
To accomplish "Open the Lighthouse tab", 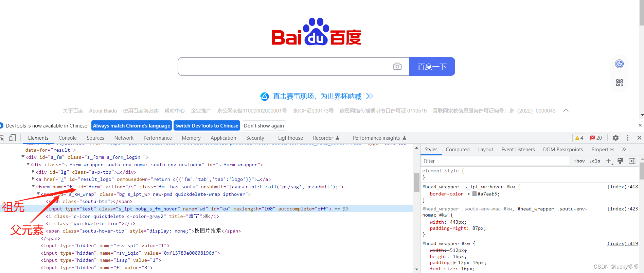I will point(290,138).
